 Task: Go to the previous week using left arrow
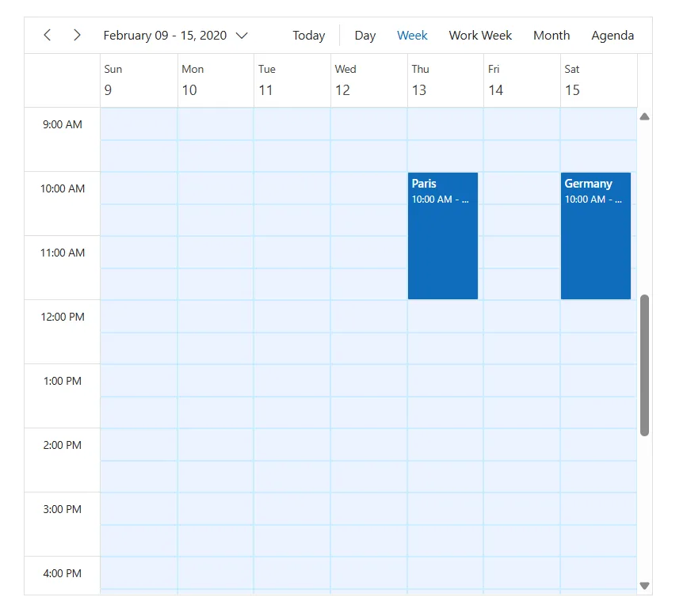[48, 35]
